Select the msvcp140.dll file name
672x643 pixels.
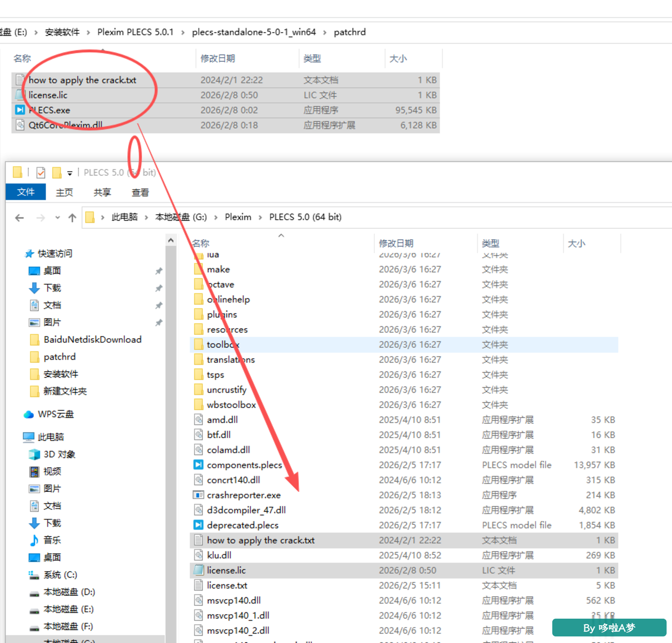(x=234, y=600)
